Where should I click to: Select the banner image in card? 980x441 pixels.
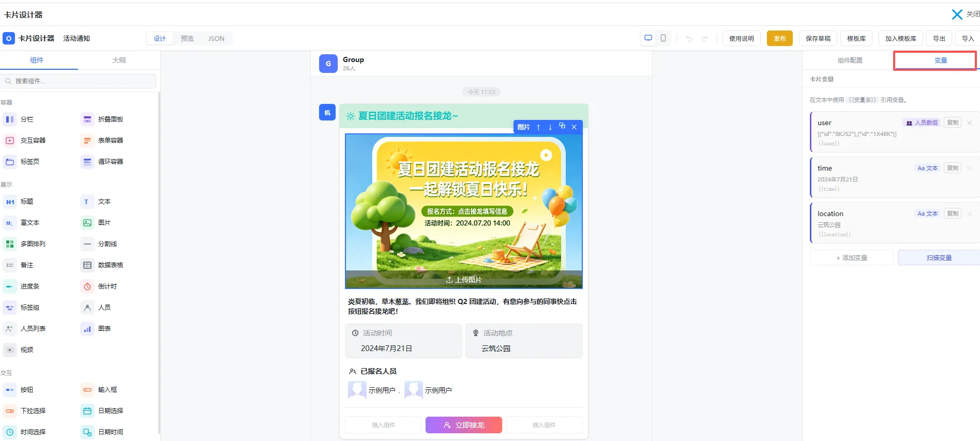tap(464, 211)
